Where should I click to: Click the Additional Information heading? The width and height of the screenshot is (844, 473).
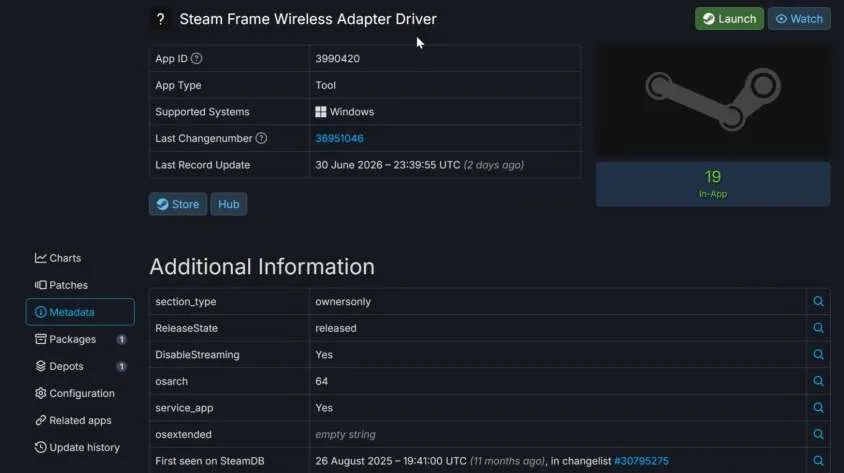262,266
